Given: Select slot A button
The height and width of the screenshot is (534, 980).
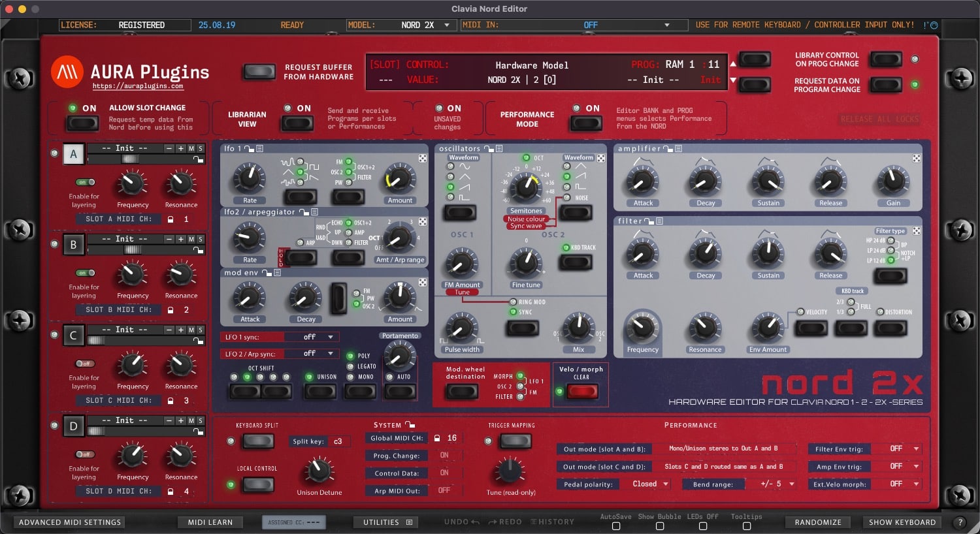Looking at the screenshot, I should coord(73,155).
